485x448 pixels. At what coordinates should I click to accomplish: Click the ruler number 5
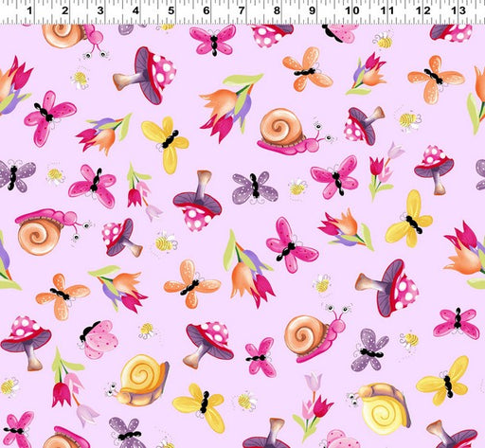click(x=171, y=10)
